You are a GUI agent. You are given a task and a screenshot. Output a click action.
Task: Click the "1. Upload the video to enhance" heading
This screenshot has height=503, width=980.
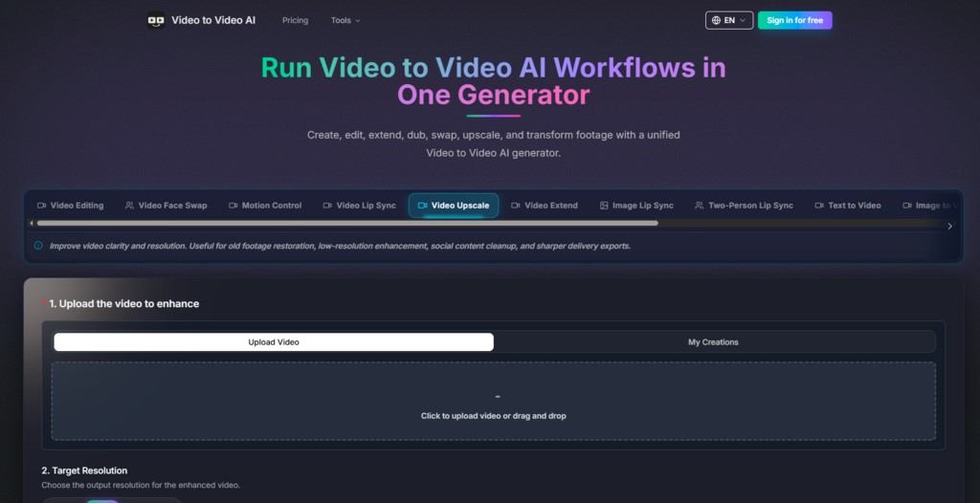coord(123,304)
